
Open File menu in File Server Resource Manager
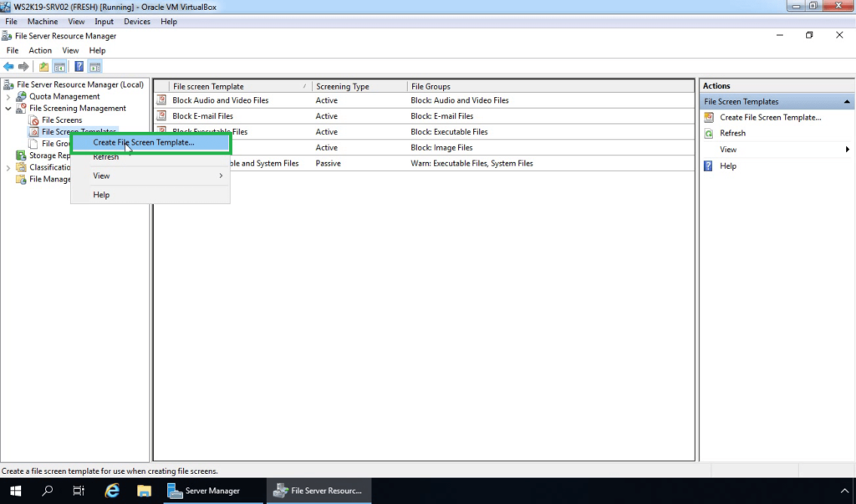coord(12,50)
